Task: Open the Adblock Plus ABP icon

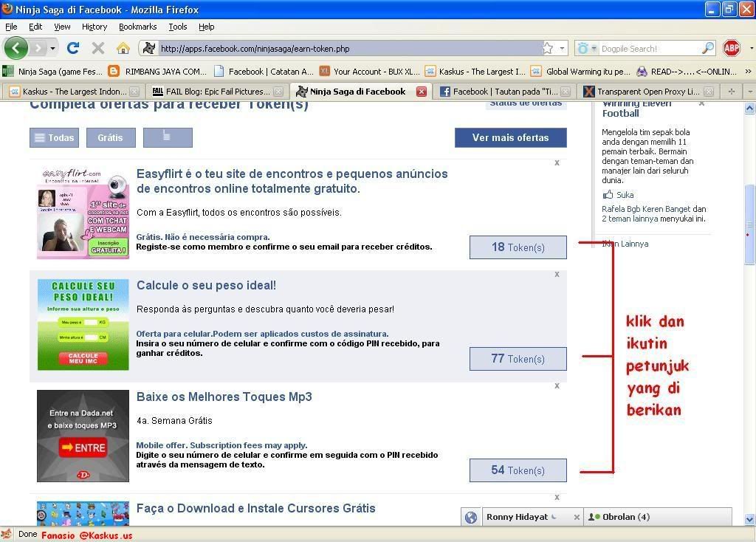Action: pos(732,48)
